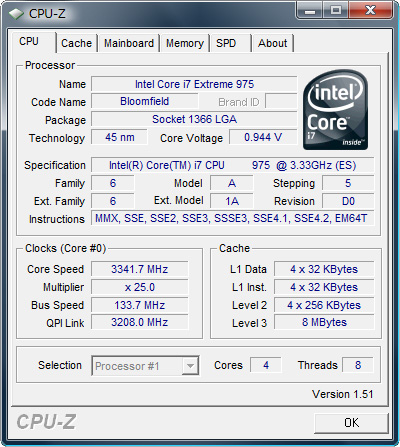Open the About tab
The image size is (400, 447).
[272, 43]
